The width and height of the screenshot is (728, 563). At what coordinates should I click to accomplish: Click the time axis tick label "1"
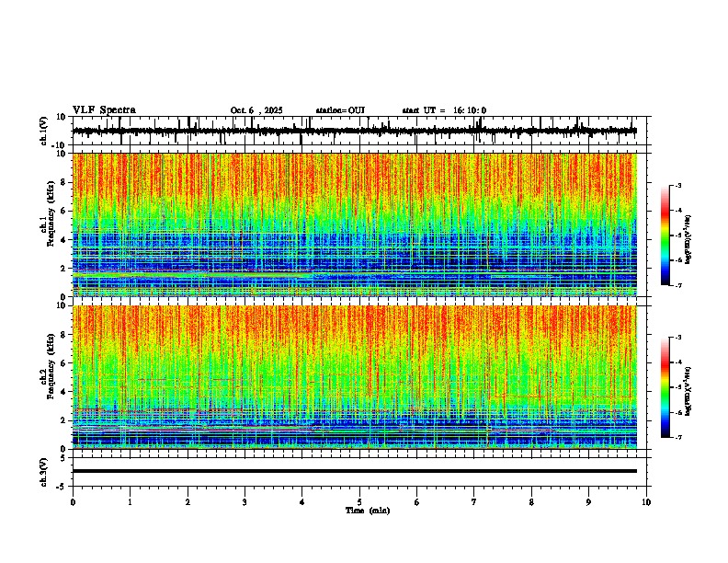(131, 502)
